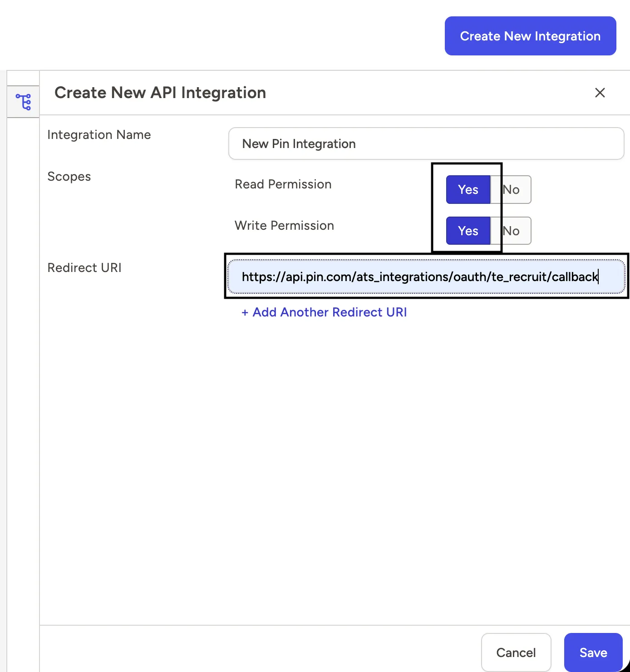Set Read Permission to Yes

[468, 189]
